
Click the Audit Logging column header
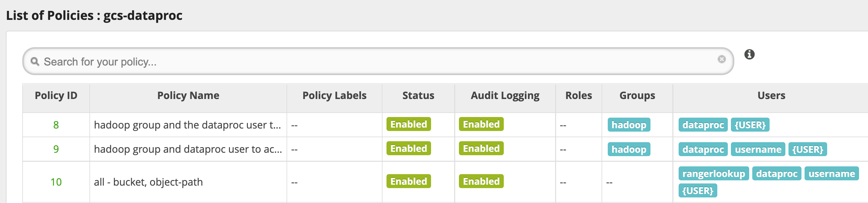point(505,96)
